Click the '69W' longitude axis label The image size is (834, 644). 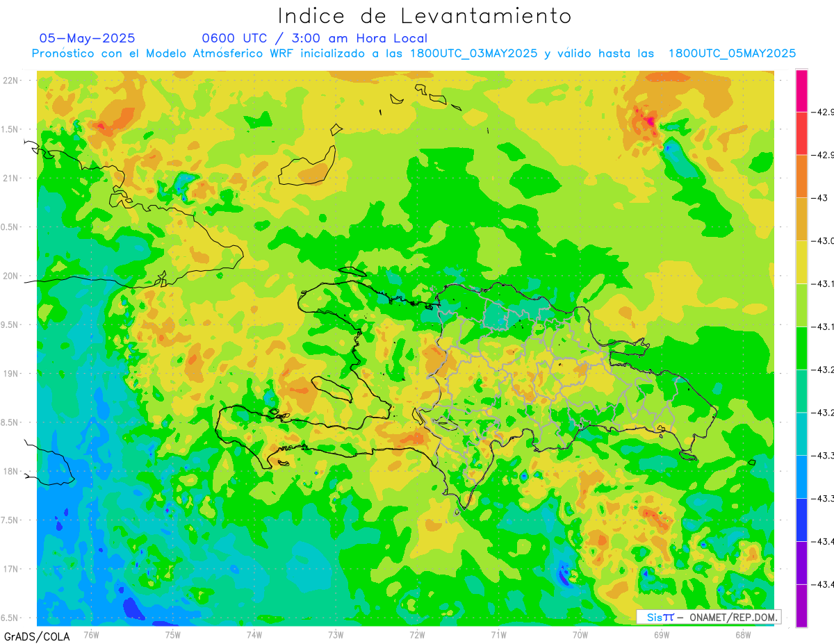coord(662,635)
